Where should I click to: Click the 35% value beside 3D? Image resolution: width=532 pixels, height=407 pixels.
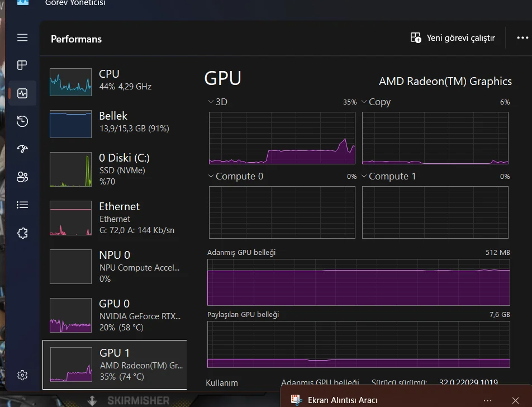pos(350,102)
